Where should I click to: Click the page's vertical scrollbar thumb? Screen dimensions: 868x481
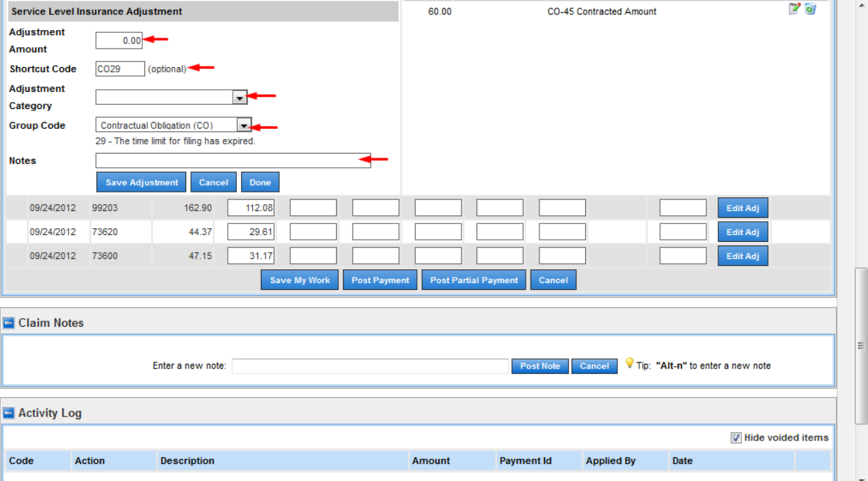(861, 346)
